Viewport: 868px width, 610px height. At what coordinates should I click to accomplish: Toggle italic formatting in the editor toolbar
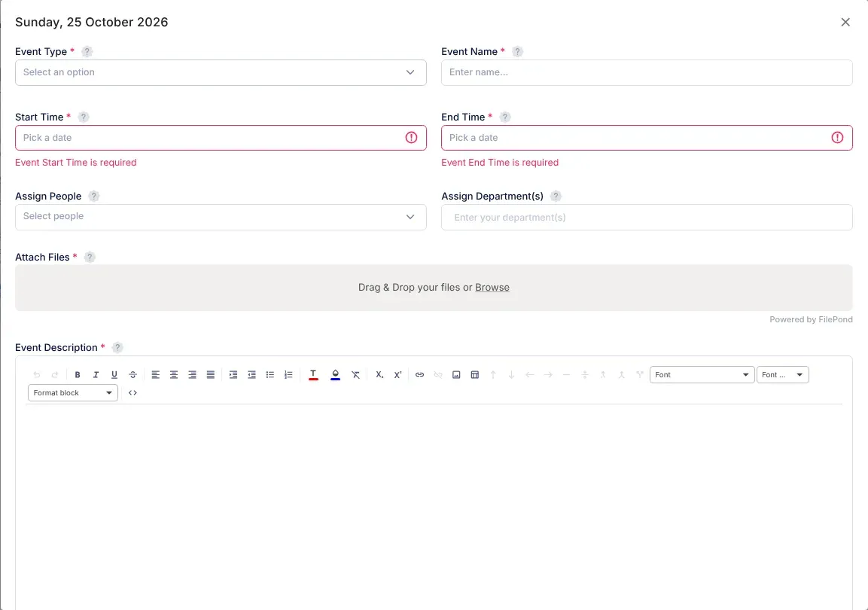(x=96, y=375)
